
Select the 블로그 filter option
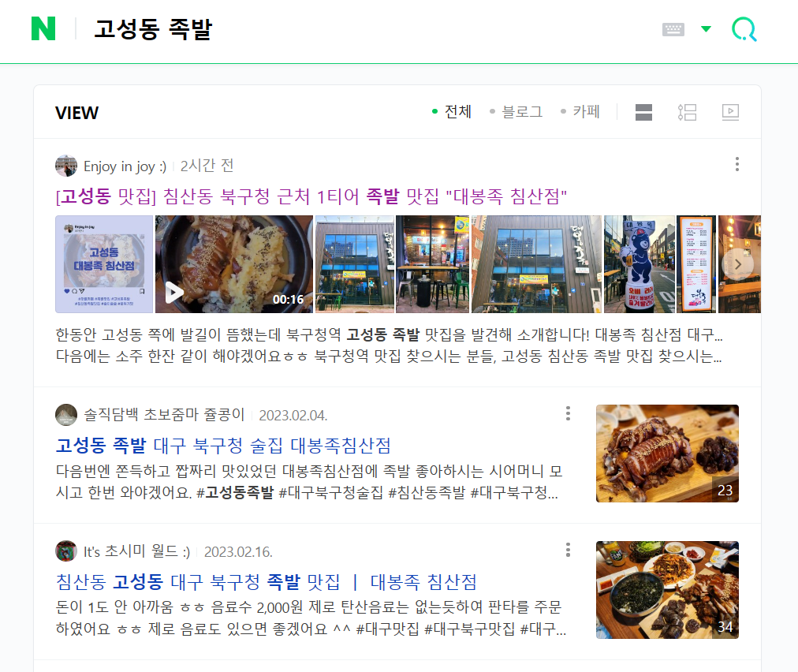click(x=516, y=111)
